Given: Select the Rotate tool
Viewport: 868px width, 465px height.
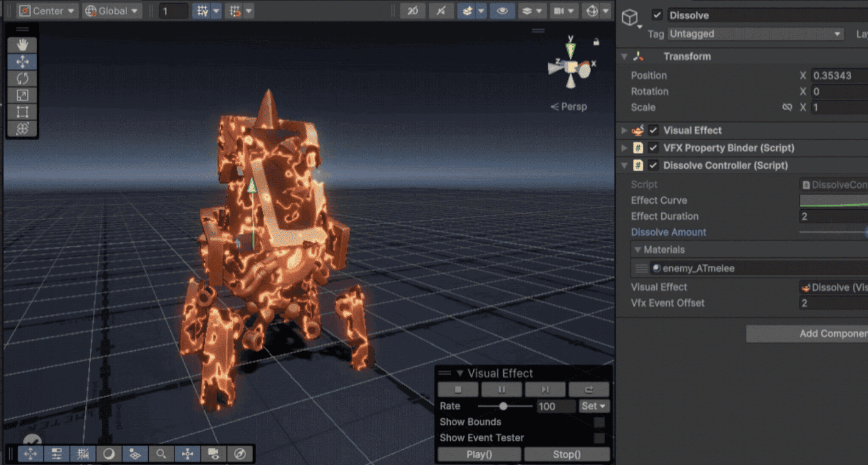Looking at the screenshot, I should [23, 79].
